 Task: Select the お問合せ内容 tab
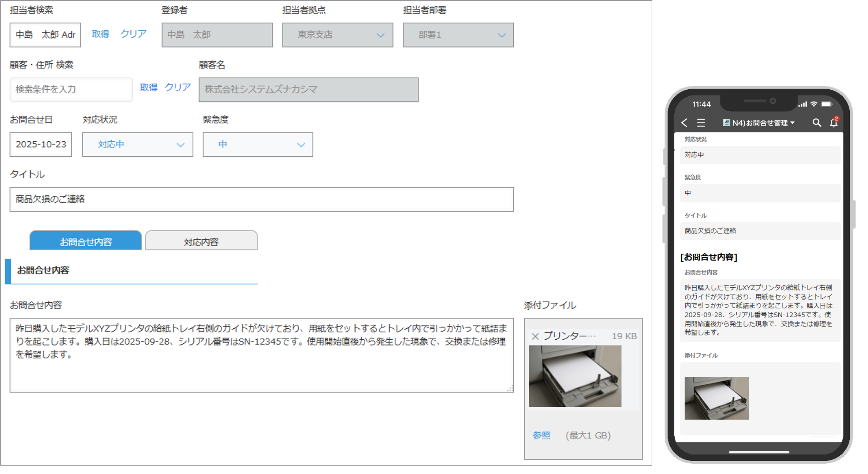(86, 241)
